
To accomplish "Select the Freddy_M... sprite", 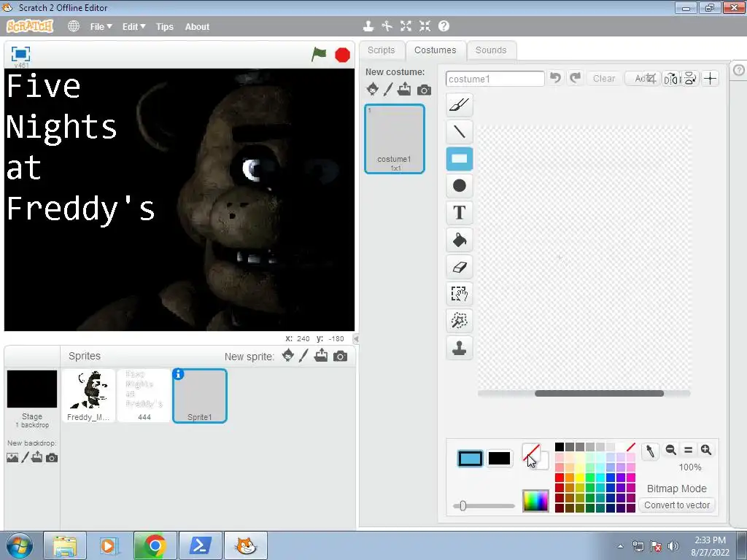I will pyautogui.click(x=88, y=396).
